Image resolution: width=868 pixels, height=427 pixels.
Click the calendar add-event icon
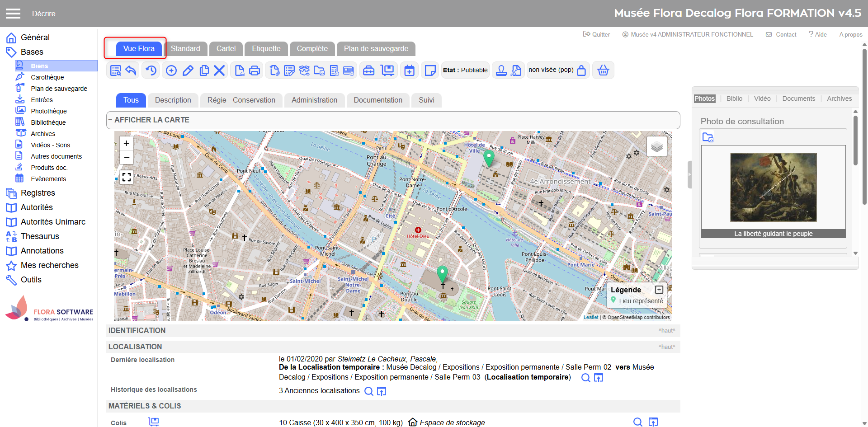409,70
